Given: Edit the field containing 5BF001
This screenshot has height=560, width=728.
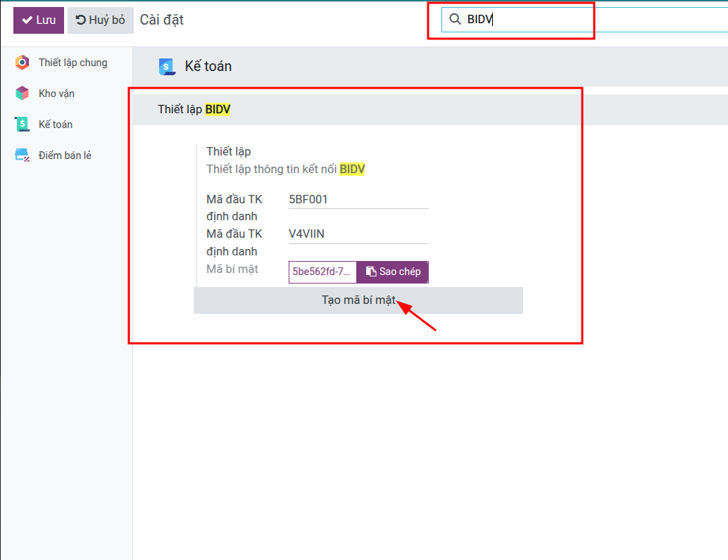Looking at the screenshot, I should click(x=358, y=200).
